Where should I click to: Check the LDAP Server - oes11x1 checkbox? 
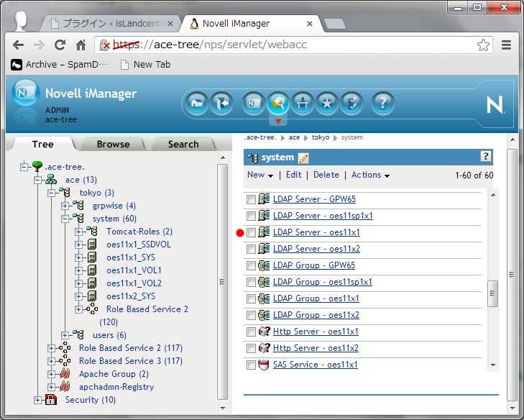coord(251,232)
